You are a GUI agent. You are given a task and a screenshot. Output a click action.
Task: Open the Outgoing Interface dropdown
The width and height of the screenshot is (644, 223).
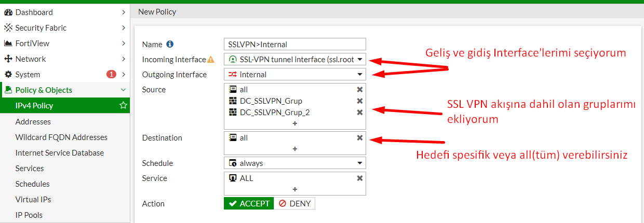(x=295, y=75)
